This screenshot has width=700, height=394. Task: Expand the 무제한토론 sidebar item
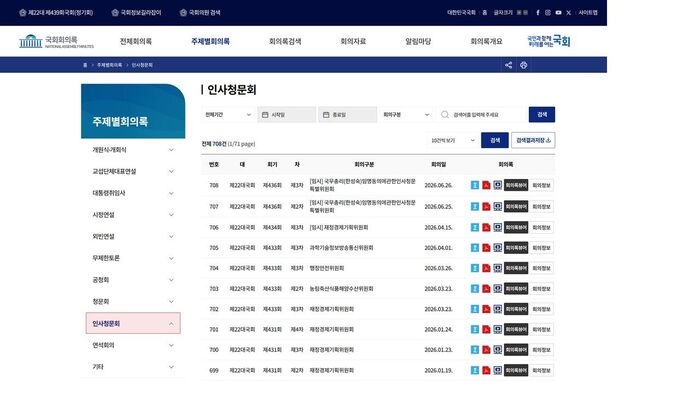point(133,258)
